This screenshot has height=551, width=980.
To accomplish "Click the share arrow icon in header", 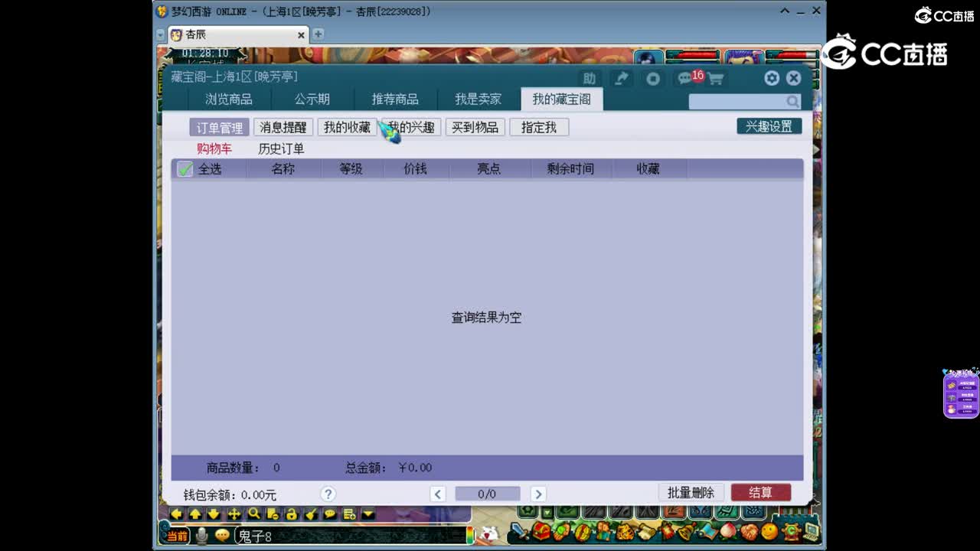I will 622,79.
